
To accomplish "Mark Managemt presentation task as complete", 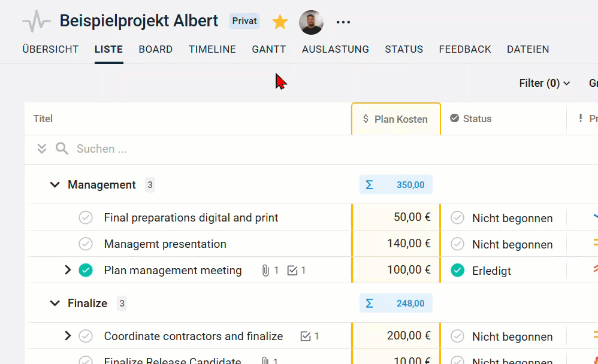I will pyautogui.click(x=86, y=244).
